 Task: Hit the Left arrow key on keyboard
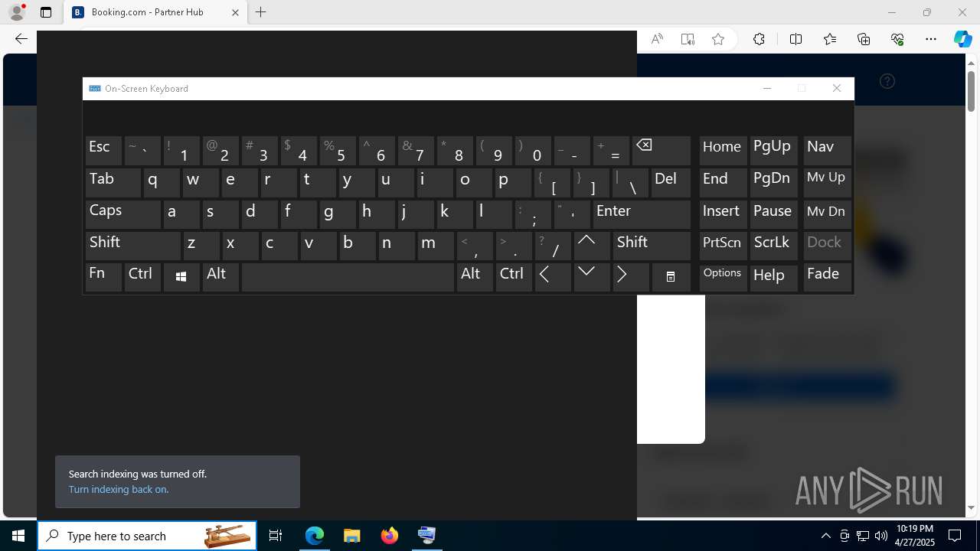(553, 277)
